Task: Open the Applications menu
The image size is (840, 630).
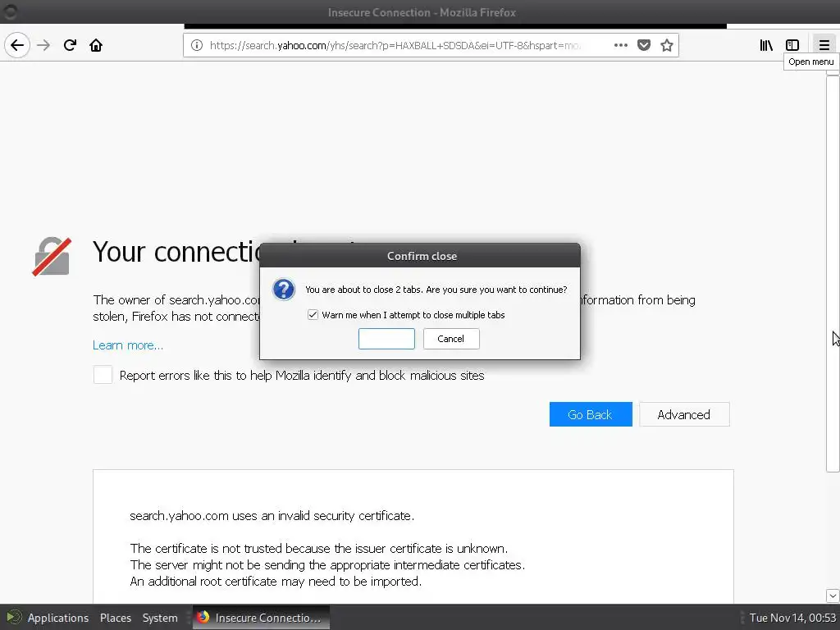Action: coord(58,618)
